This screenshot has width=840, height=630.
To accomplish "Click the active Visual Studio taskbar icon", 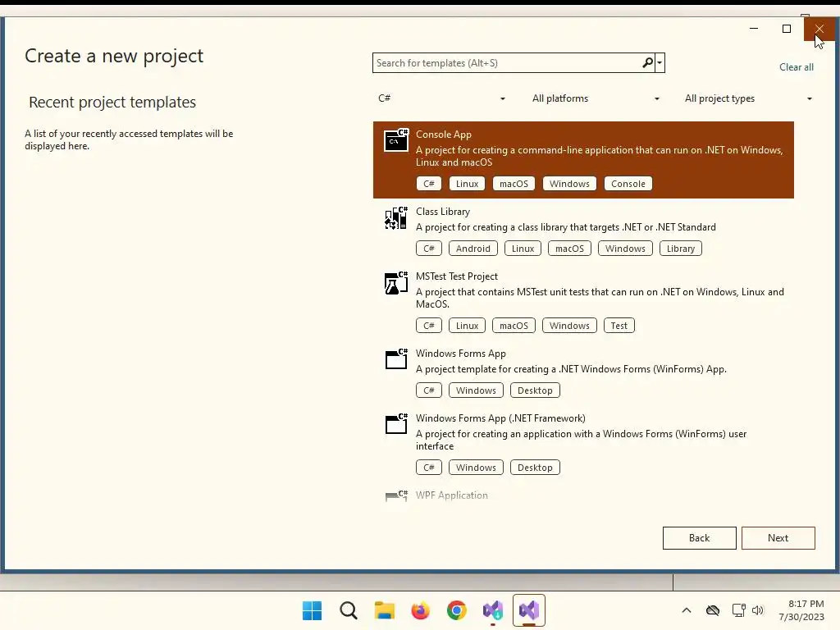I will [x=529, y=610].
